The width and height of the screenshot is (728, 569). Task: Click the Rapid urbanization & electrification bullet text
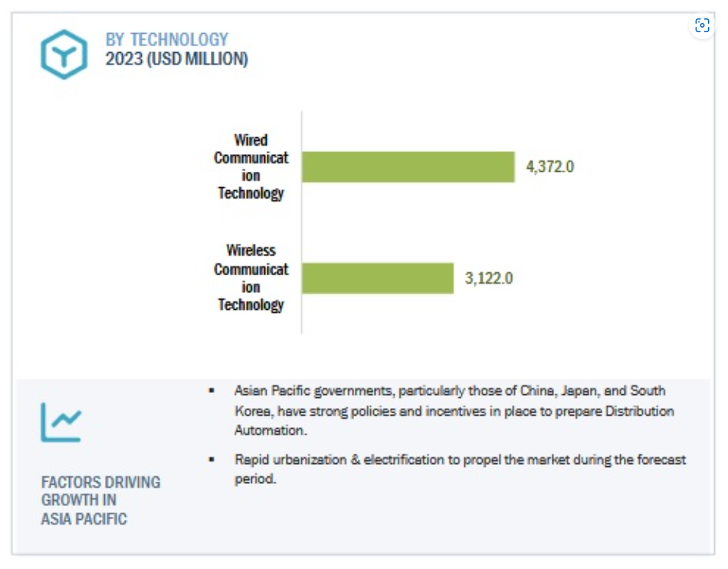460,469
